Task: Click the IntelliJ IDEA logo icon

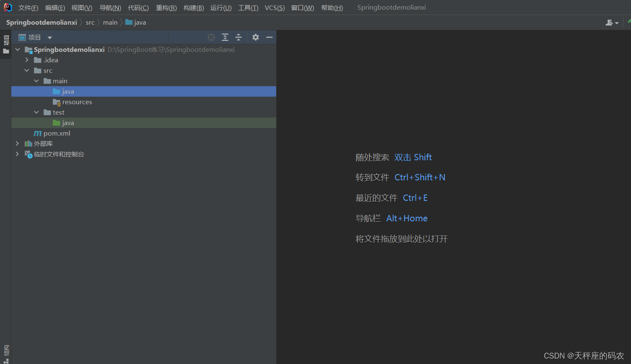Action: pyautogui.click(x=8, y=7)
